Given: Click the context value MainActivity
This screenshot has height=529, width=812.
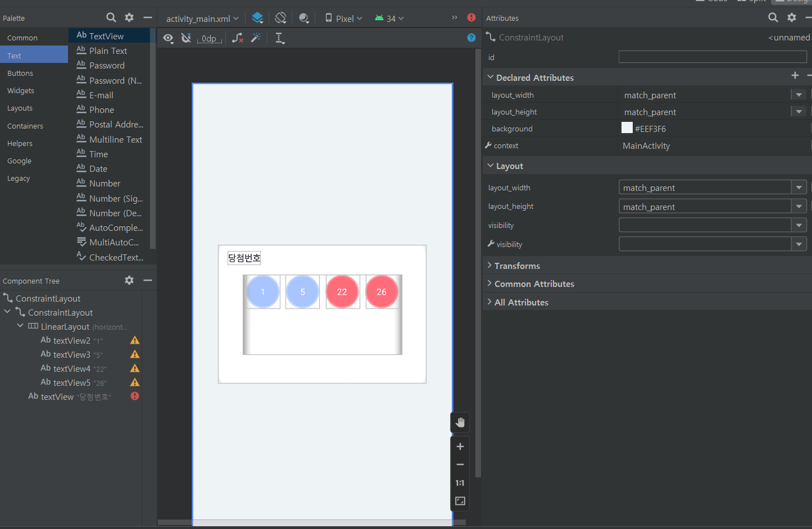Looking at the screenshot, I should [646, 146].
